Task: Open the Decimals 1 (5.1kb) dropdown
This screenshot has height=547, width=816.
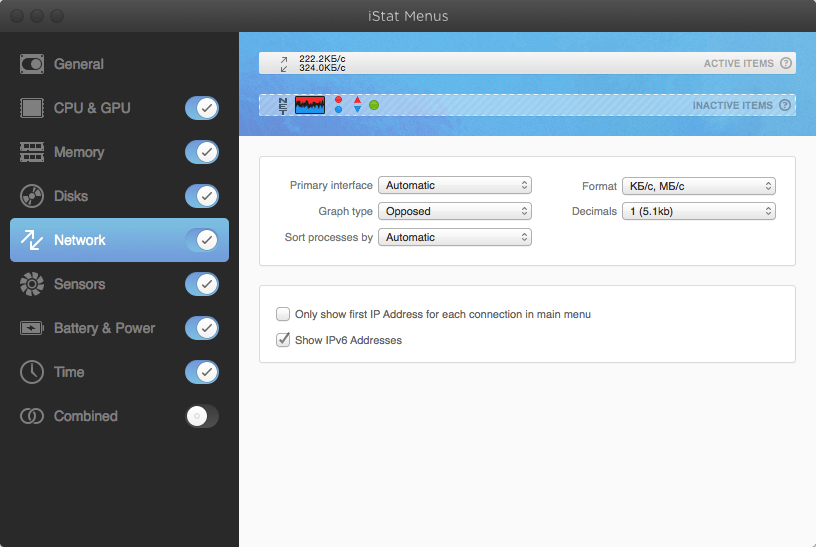Action: (698, 211)
